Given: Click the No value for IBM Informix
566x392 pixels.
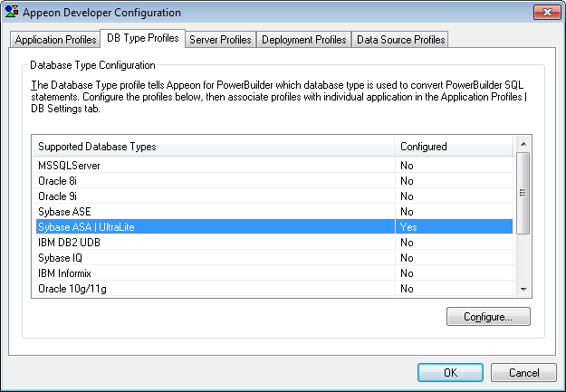Looking at the screenshot, I should click(407, 273).
